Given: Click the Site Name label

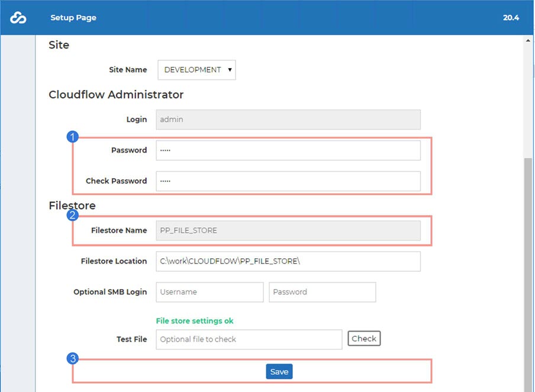Looking at the screenshot, I should pyautogui.click(x=128, y=70).
